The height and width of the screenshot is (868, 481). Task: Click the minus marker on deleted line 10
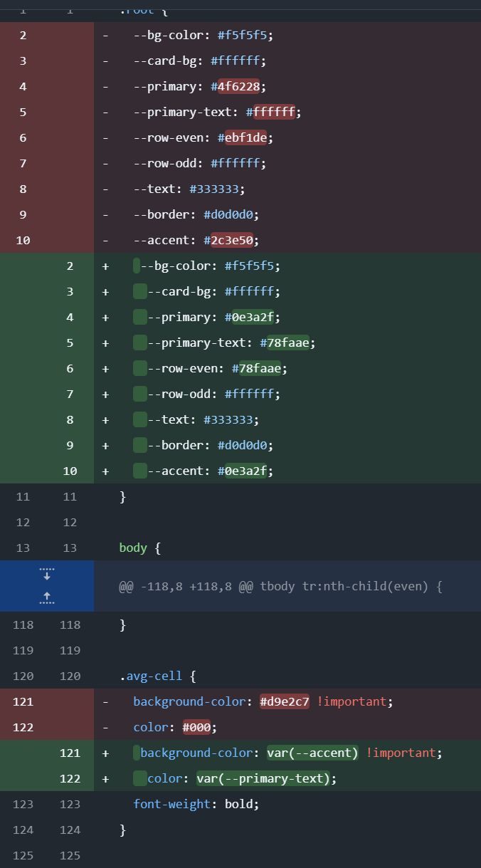click(x=105, y=240)
